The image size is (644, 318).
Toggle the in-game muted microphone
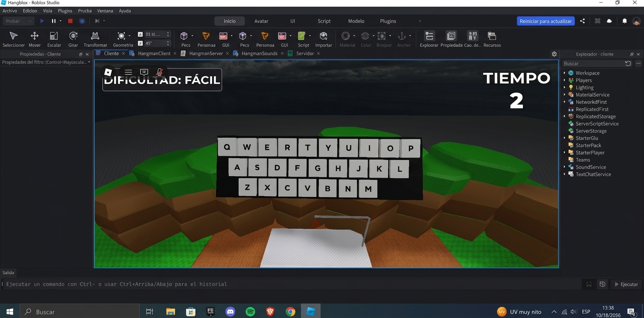click(160, 72)
